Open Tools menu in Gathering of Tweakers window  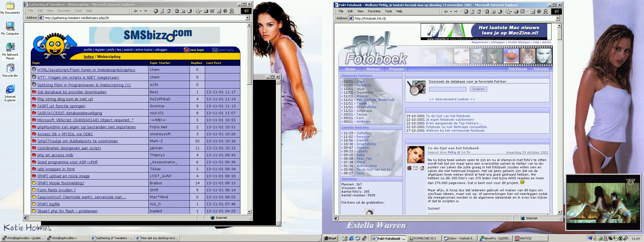(78, 11)
